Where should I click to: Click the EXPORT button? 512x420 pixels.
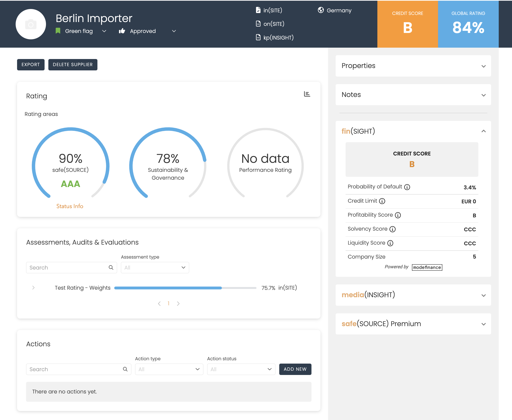(31, 65)
